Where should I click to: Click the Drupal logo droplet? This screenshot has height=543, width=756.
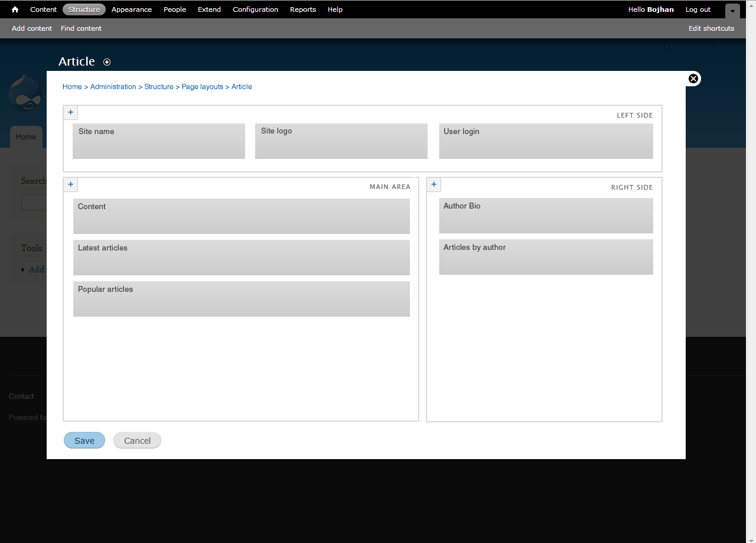25,92
